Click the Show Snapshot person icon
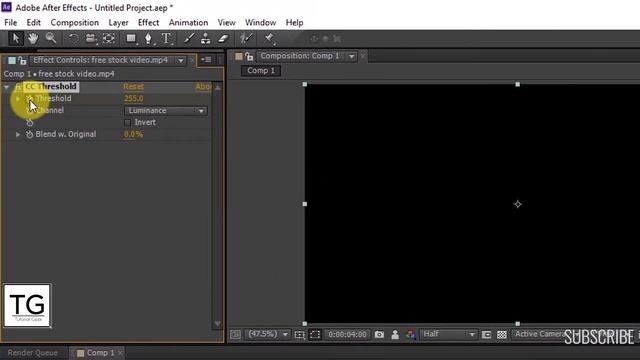Viewport: 640px width, 360px height. 395,335
